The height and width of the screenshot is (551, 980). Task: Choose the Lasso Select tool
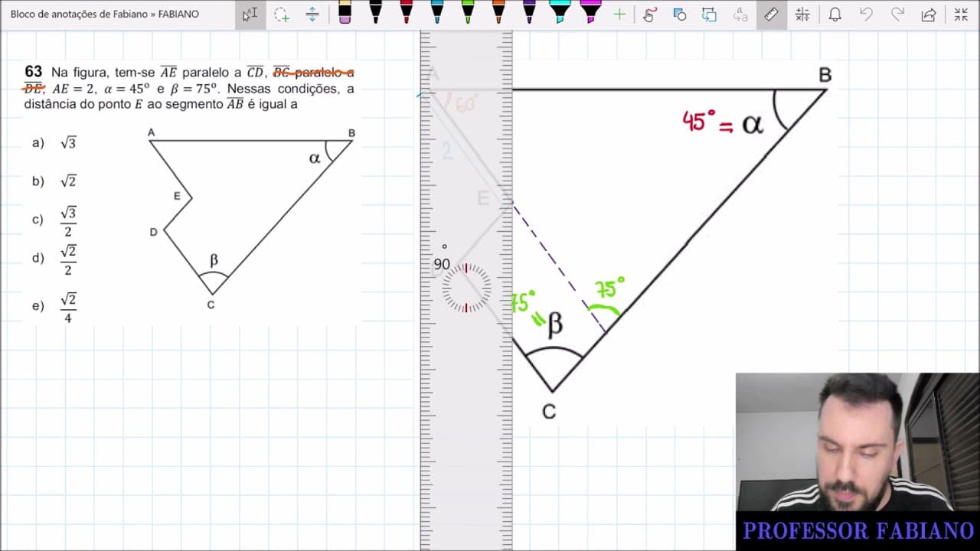pyautogui.click(x=282, y=15)
